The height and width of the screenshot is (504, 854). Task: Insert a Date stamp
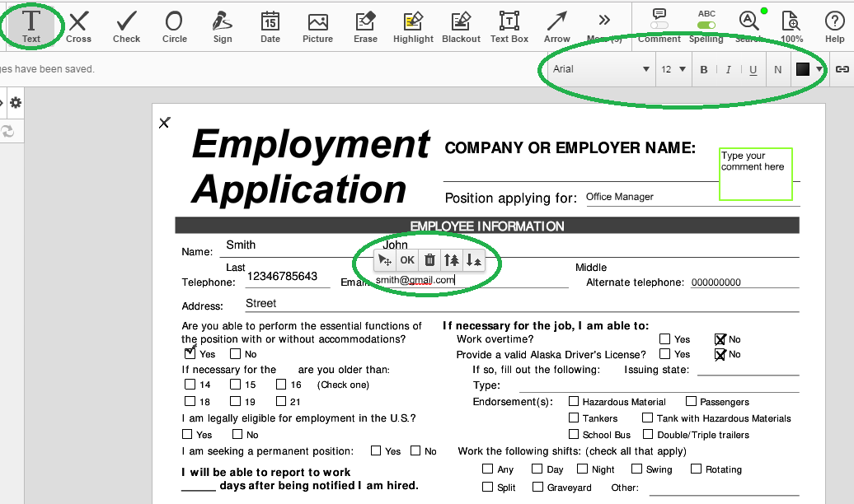tap(270, 26)
